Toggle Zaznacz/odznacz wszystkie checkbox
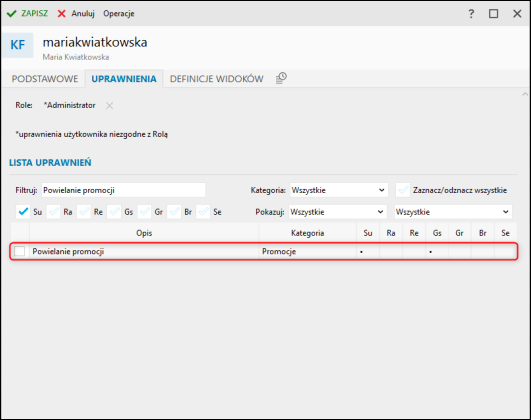The width and height of the screenshot is (531, 420). (403, 190)
